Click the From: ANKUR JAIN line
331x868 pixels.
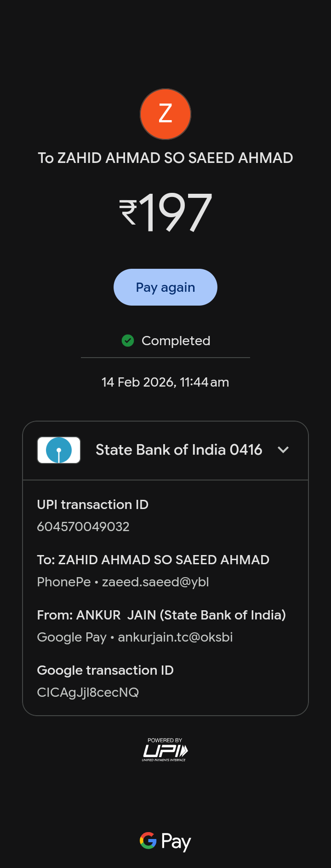point(161,615)
